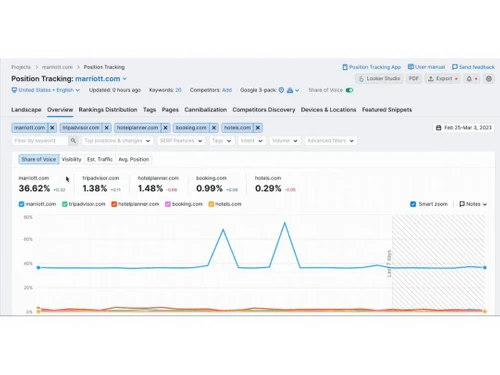Image resolution: width=500 pixels, height=375 pixels.
Task: Remove hotels.com chip using its X
Action: (258, 128)
